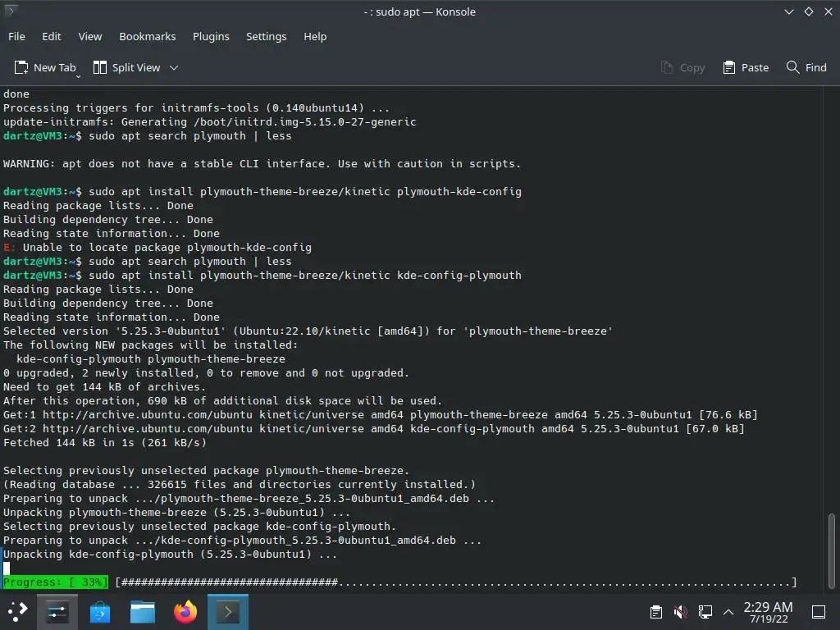Open the clock showing 2:29 AM
Image resolution: width=840 pixels, height=630 pixels.
(x=768, y=612)
